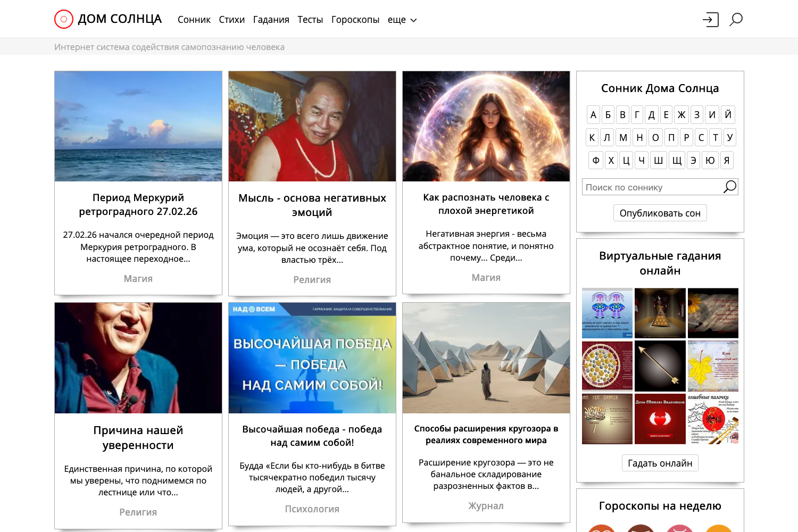Screen dimensions: 798x532
Task: Go to the Стихи section
Action: 232,20
